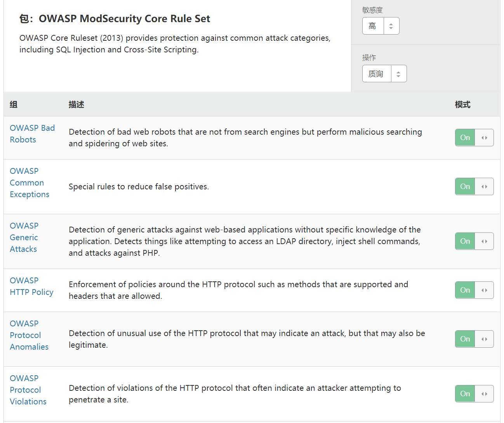Viewport: 504px width, 423px height.
Task: Toggle OWASP HTTP Policy mode switch
Action: click(x=474, y=290)
